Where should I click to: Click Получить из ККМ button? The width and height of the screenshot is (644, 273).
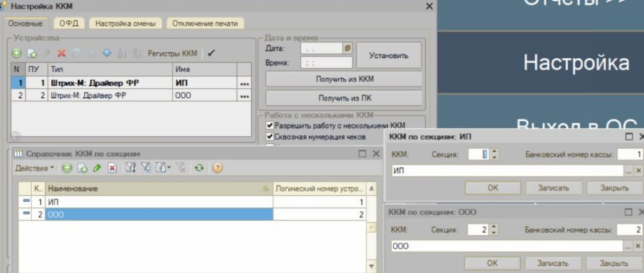[344, 79]
